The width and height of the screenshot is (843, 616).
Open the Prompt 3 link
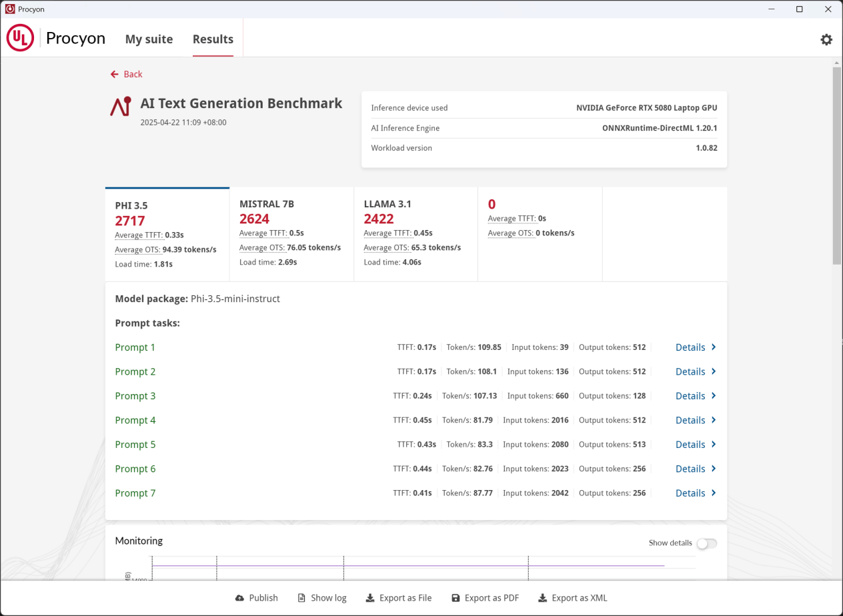(x=135, y=396)
